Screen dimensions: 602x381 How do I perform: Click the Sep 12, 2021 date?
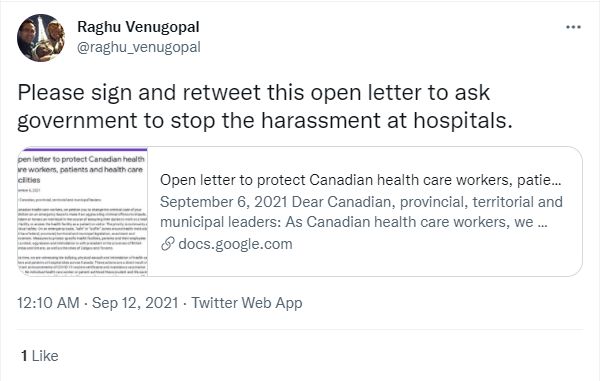135,303
